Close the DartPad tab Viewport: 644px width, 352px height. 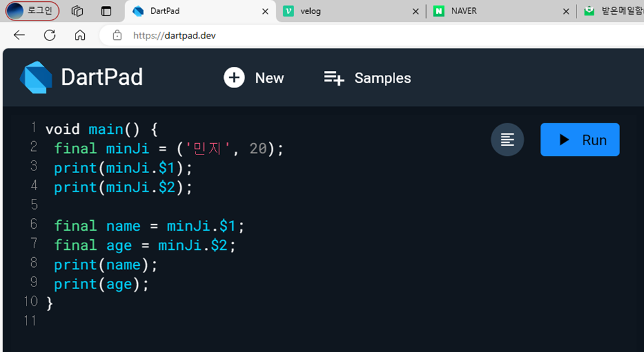(265, 11)
